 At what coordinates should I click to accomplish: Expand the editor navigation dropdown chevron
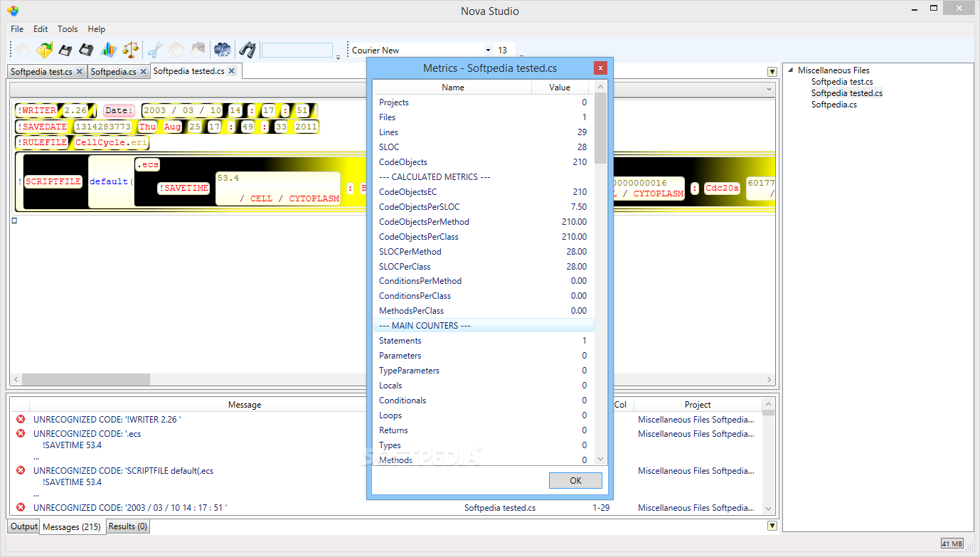coord(769,90)
